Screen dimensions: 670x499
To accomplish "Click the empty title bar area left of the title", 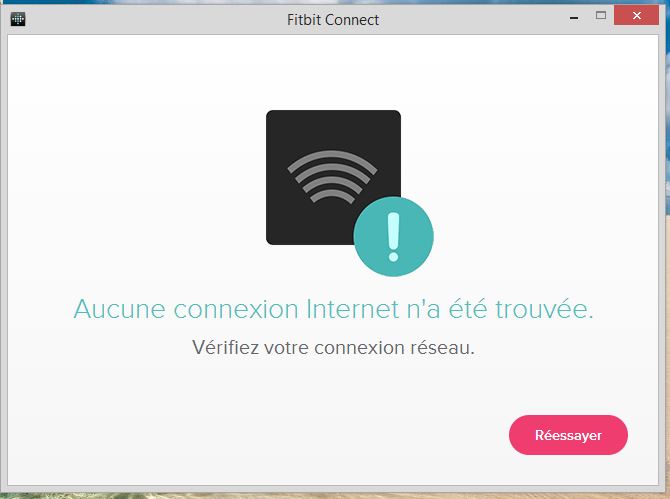I will 154,20.
